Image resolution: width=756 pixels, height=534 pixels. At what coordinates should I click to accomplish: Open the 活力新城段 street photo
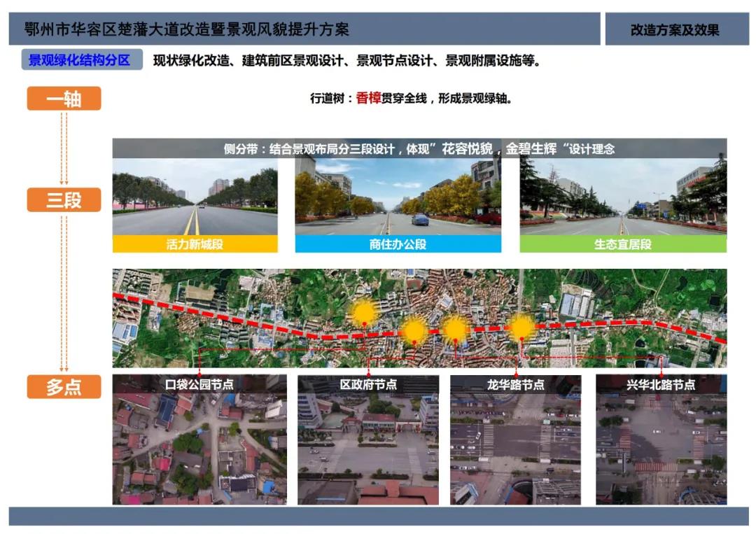click(195, 197)
